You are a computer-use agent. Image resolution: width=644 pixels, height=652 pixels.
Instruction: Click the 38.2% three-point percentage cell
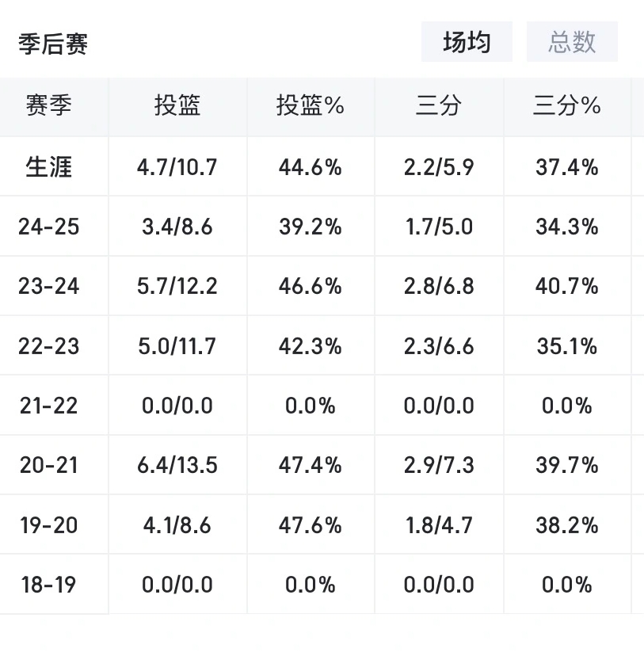pos(566,525)
